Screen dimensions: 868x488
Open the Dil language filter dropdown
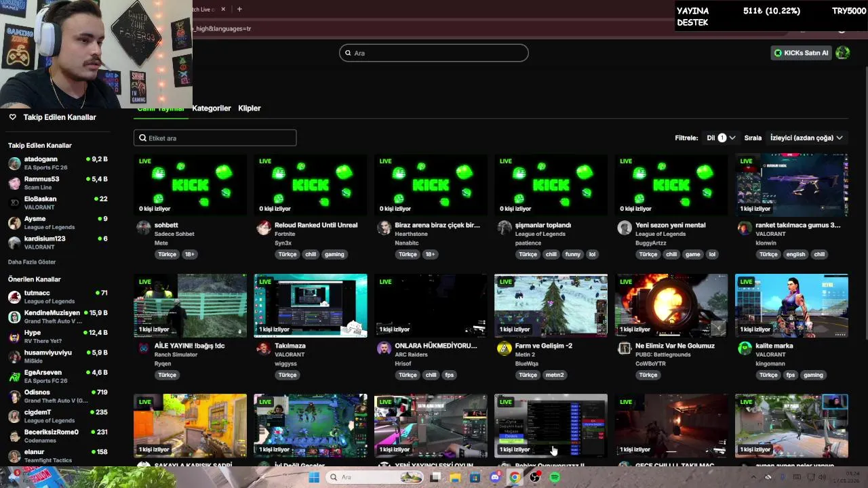[721, 138]
